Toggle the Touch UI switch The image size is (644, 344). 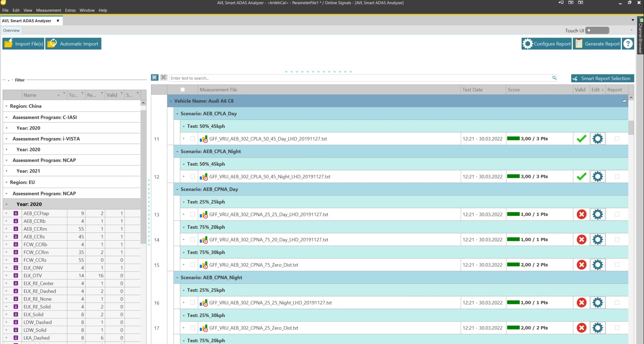pyautogui.click(x=597, y=30)
